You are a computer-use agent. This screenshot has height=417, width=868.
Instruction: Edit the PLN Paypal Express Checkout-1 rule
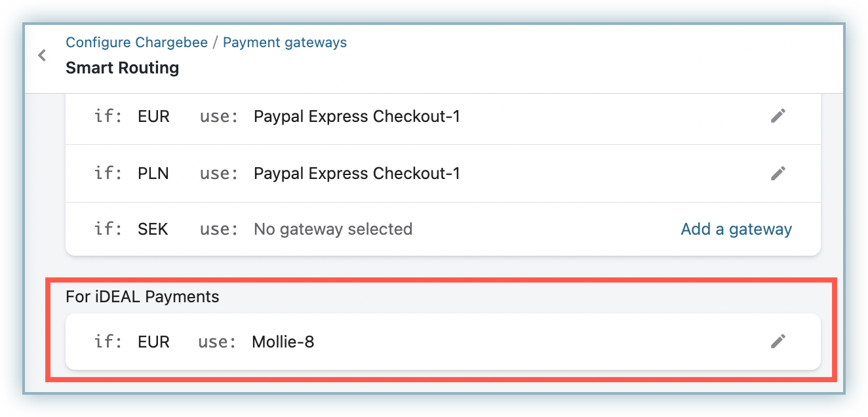[778, 173]
